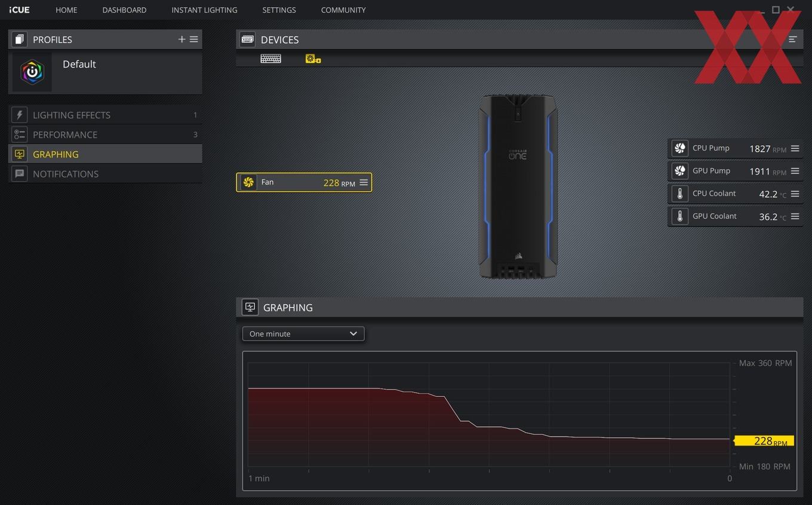Select the GPU Pump 1911 RPM reading
This screenshot has height=505, width=812.
768,172
